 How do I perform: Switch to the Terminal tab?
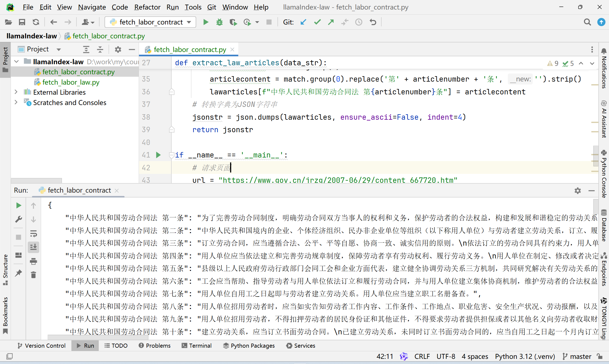[x=197, y=346]
